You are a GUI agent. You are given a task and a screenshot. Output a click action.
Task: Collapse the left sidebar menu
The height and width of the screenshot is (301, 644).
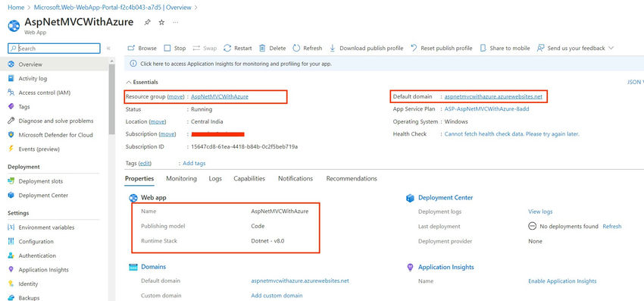108,48
